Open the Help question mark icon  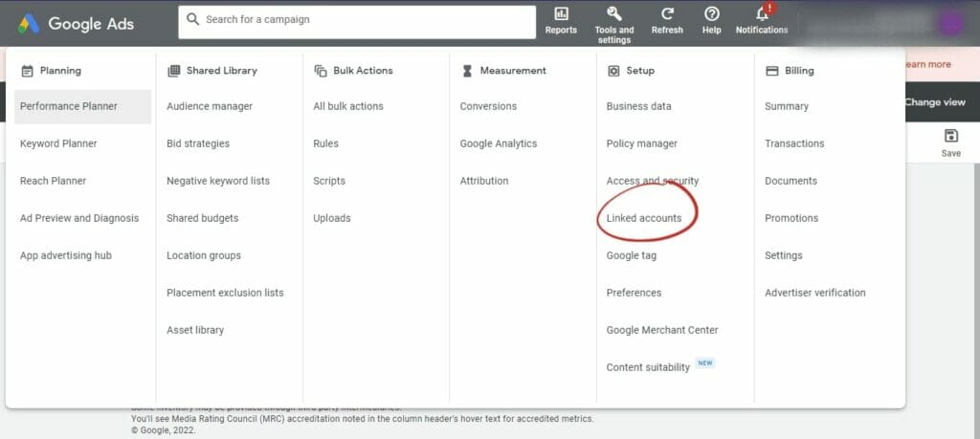point(711,13)
